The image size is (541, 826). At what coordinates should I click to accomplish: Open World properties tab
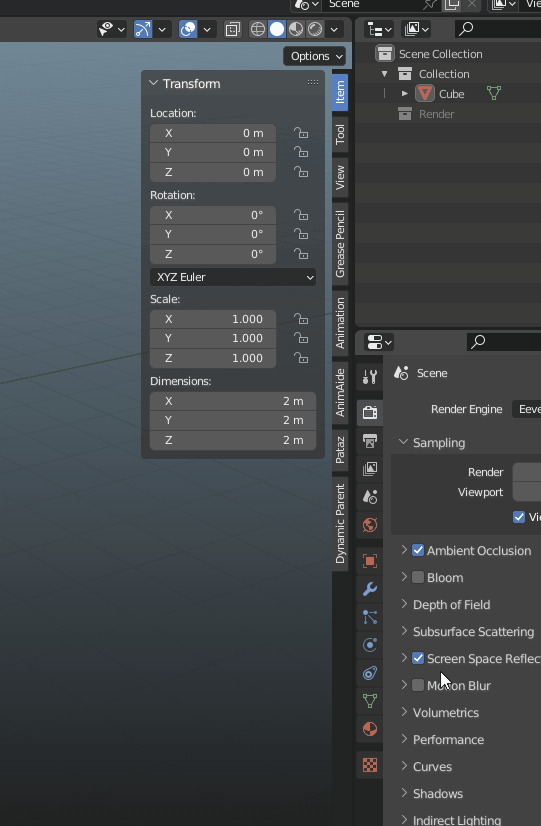(370, 525)
